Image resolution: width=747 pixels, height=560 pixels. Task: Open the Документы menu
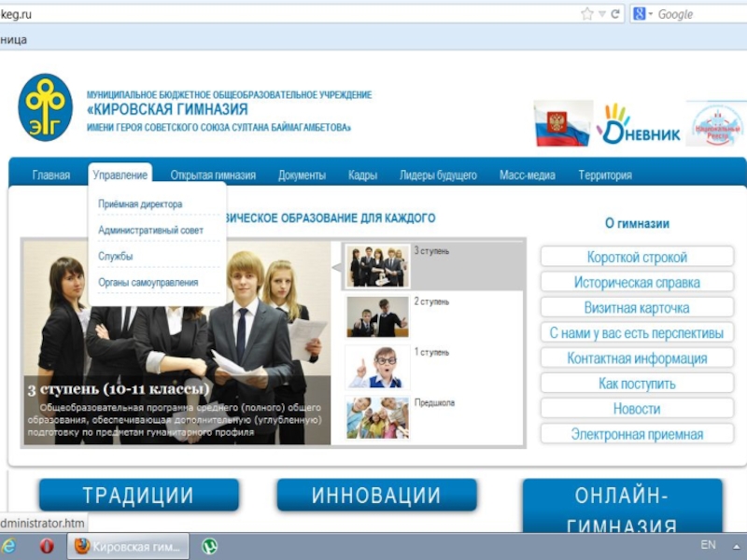[x=302, y=175]
